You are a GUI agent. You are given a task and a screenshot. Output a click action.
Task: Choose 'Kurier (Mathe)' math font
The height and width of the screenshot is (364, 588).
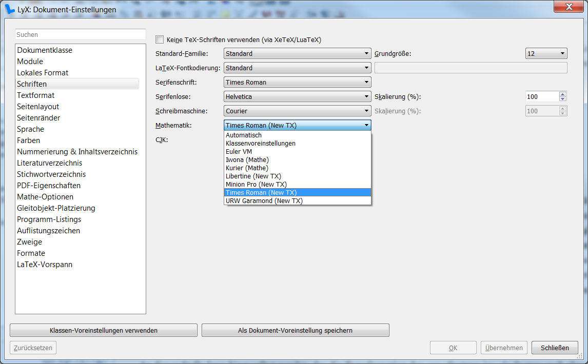(x=298, y=168)
